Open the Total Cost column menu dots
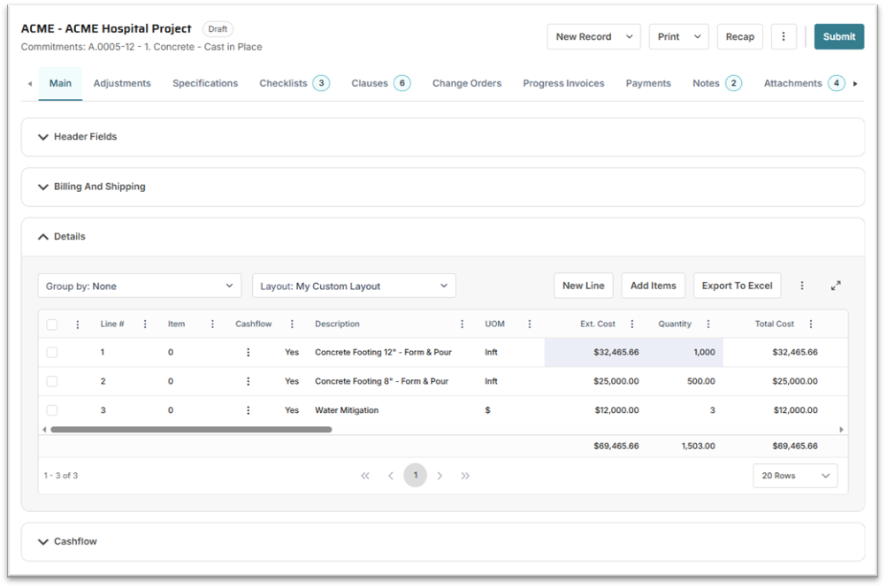This screenshot has width=887, height=588. [811, 325]
